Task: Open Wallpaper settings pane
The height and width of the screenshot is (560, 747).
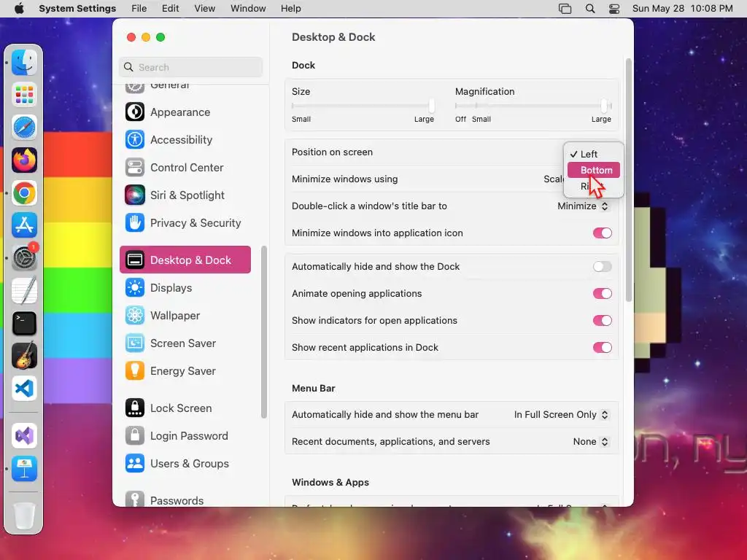Action: tap(185, 315)
